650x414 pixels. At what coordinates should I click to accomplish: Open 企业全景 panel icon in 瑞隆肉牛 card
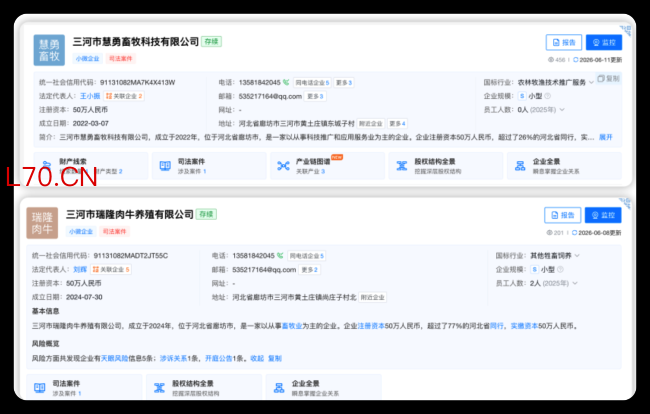point(279,388)
